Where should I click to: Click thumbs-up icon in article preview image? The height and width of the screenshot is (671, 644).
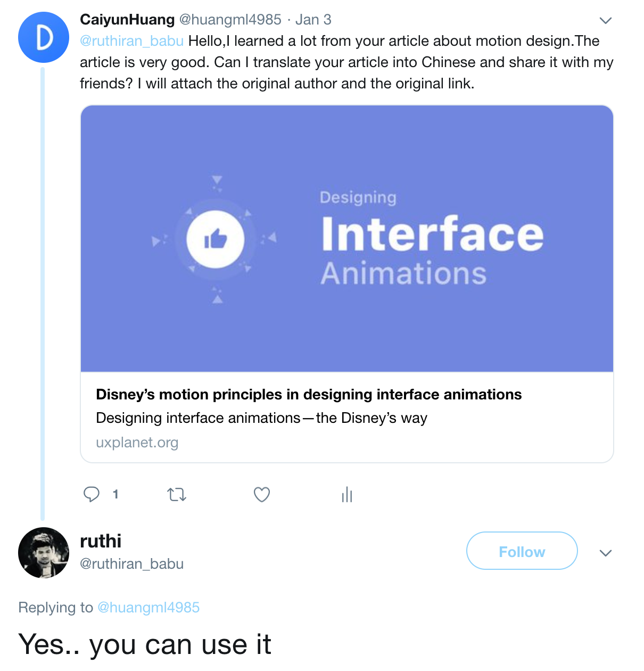[216, 239]
